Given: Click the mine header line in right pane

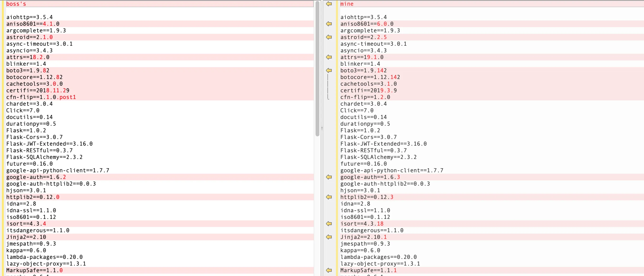Looking at the screenshot, I should [347, 4].
